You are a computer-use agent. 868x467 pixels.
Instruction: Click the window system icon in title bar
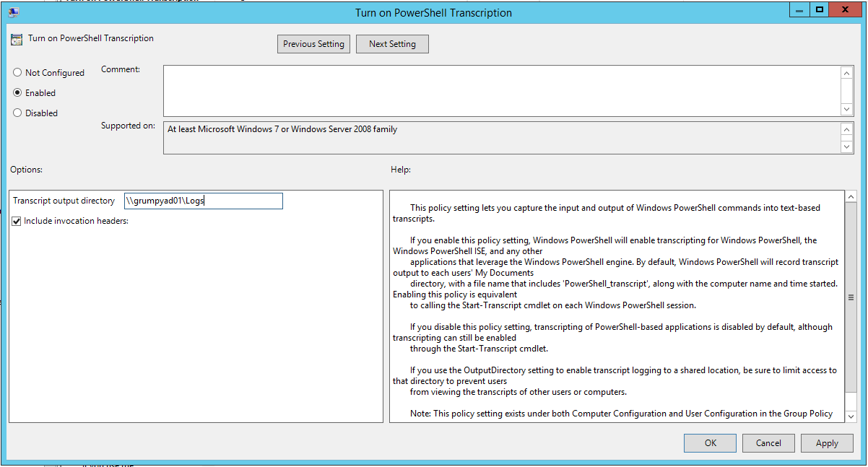[x=13, y=12]
